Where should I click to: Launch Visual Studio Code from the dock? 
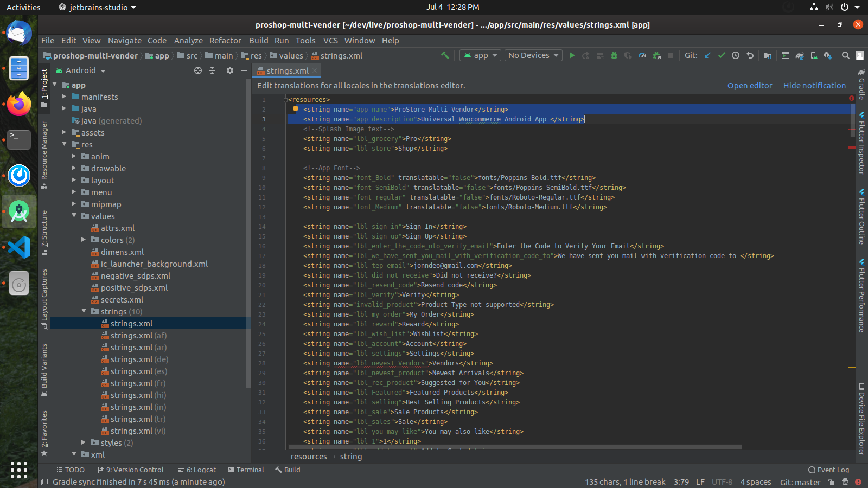19,247
